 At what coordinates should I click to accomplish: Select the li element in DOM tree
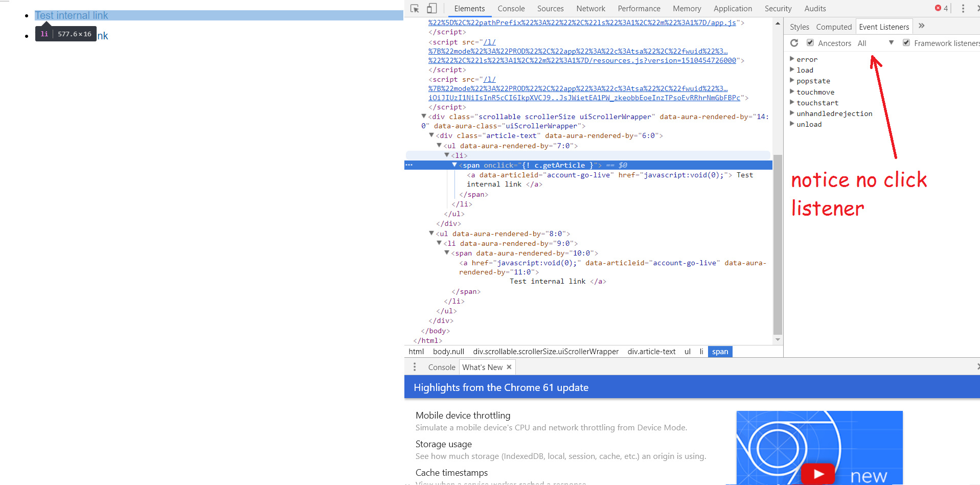(x=459, y=155)
